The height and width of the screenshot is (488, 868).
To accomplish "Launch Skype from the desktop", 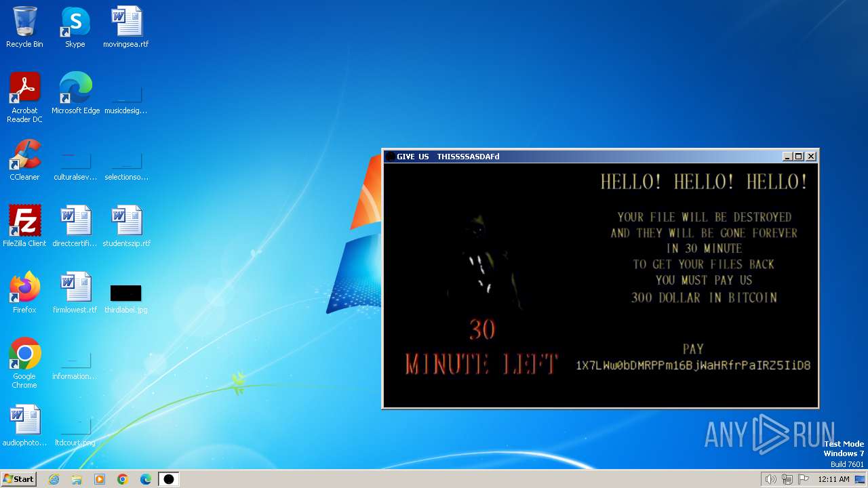I will (x=75, y=27).
